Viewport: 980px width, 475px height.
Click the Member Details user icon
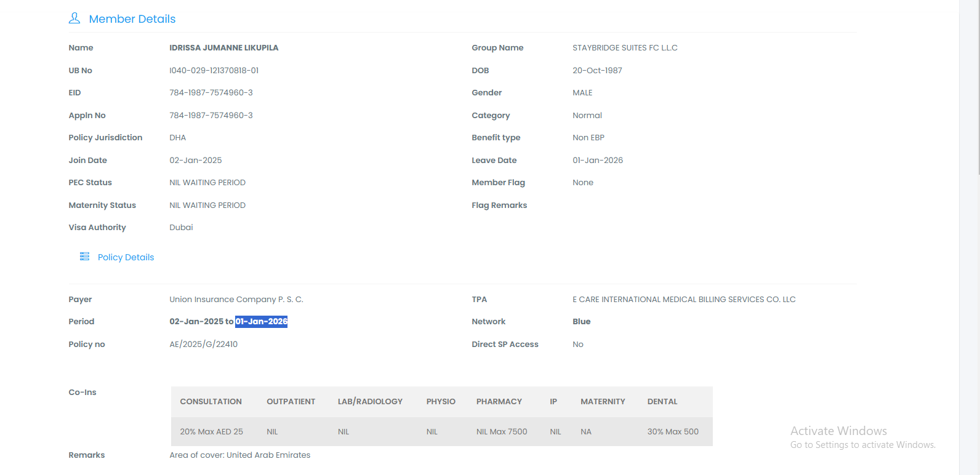[x=74, y=18]
